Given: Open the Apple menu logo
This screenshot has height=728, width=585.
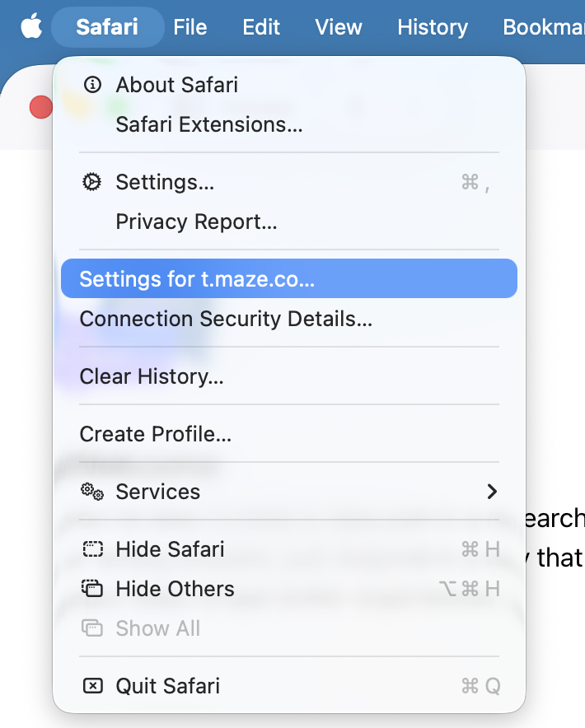Looking at the screenshot, I should click(x=31, y=27).
